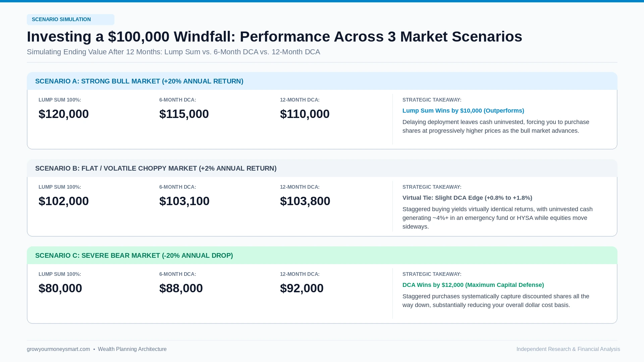The width and height of the screenshot is (644, 362).
Task: Select the $120,000 lump sum value
Action: coord(64,114)
